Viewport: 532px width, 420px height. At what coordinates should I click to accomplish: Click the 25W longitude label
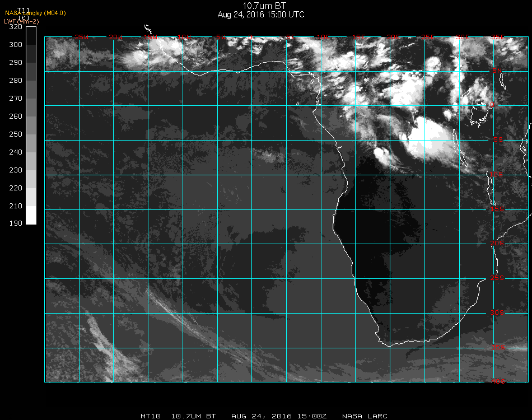click(x=81, y=37)
